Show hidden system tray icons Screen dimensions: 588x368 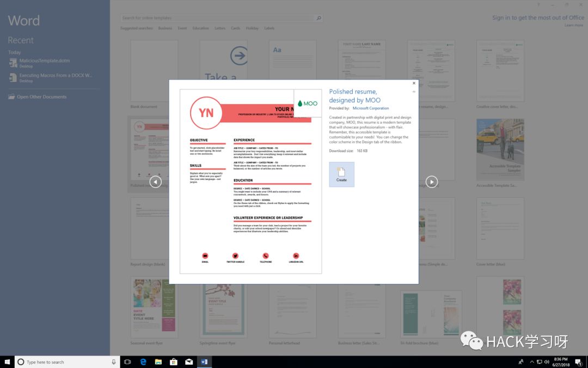(x=532, y=362)
